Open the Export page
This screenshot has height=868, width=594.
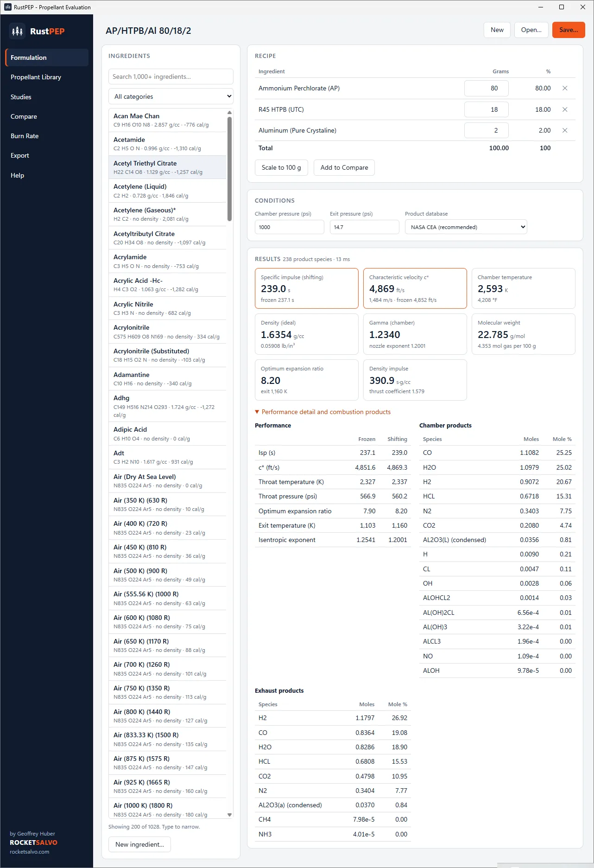coord(47,155)
